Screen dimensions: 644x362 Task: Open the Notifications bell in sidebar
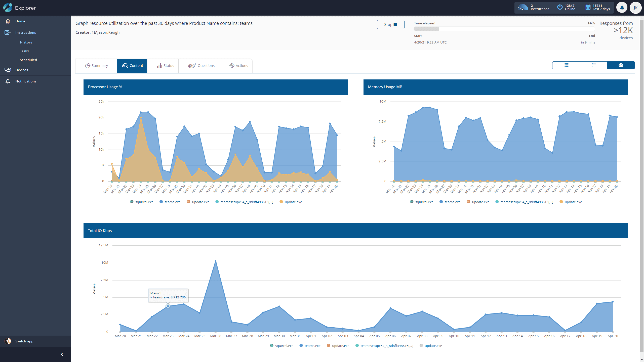pyautogui.click(x=8, y=81)
